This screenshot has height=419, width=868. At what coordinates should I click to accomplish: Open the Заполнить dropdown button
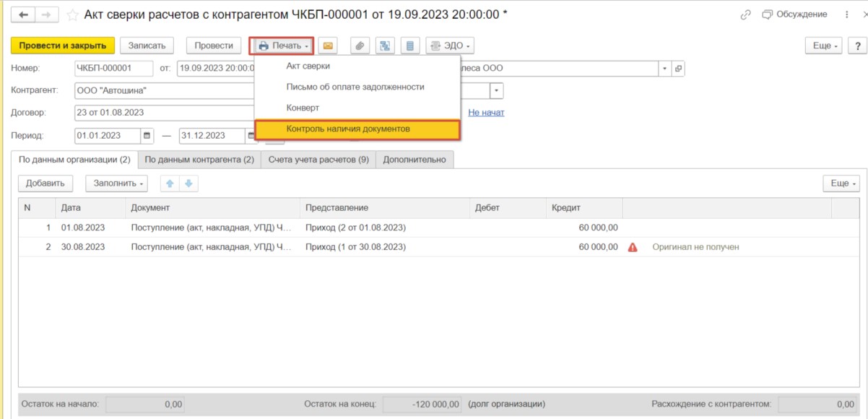116,183
